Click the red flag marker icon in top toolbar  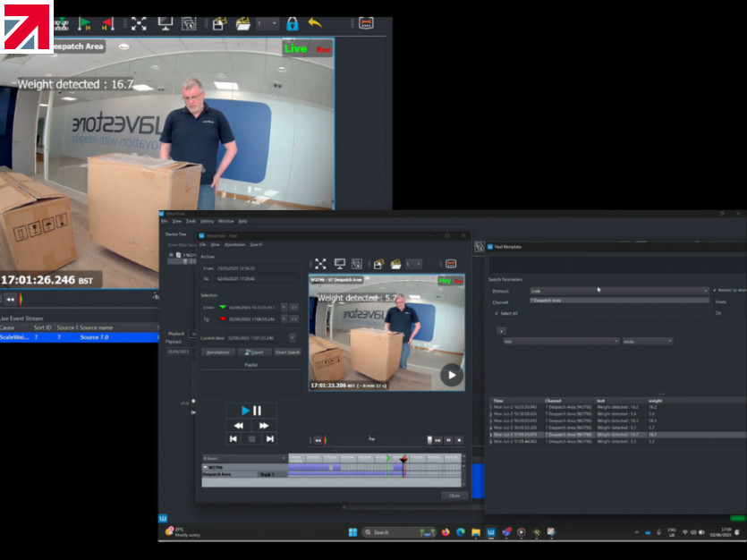click(107, 23)
